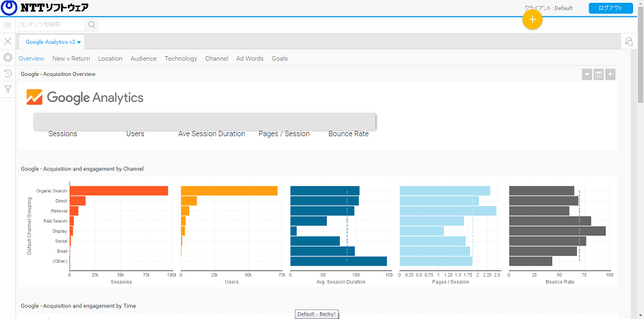644x319 pixels.
Task: Click the Users metric label under the banner
Action: 135,134
